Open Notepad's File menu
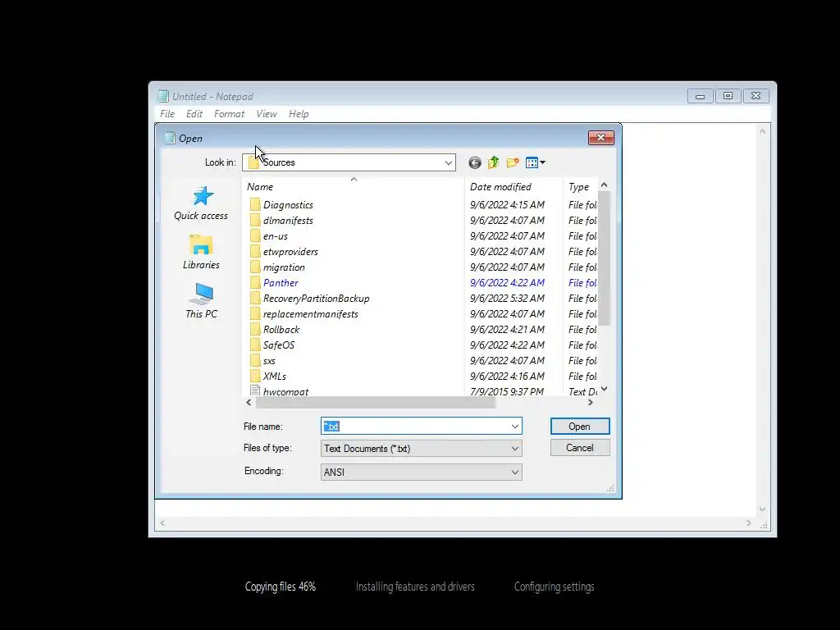 tap(167, 113)
